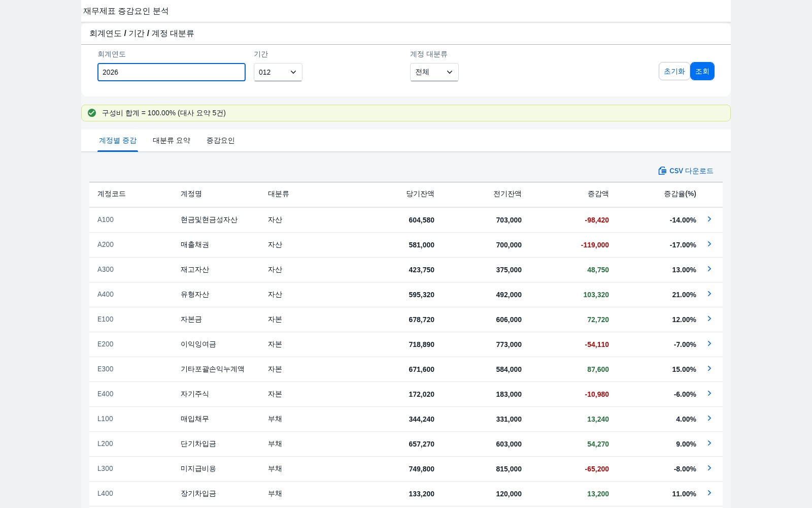Click page title 재무제표 증감요인 분석
The height and width of the screenshot is (508, 812).
click(x=126, y=11)
